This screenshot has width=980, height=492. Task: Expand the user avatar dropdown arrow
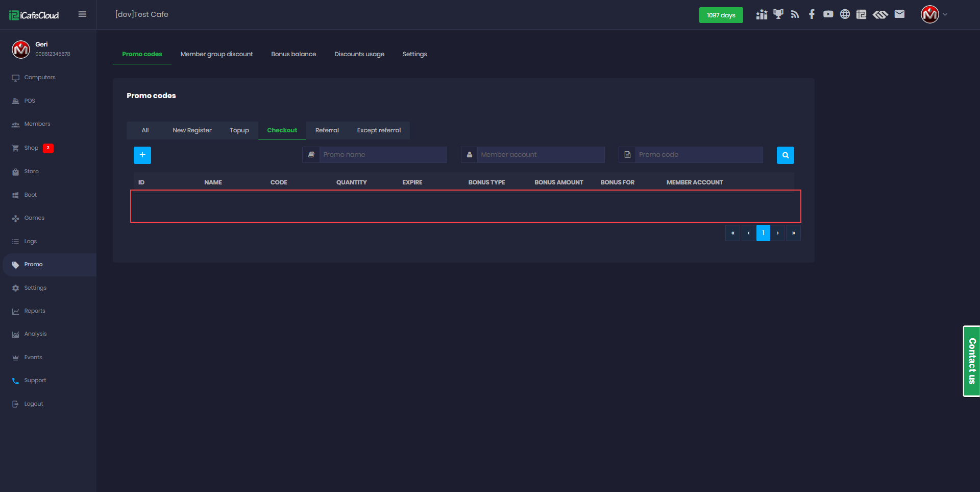(x=945, y=15)
